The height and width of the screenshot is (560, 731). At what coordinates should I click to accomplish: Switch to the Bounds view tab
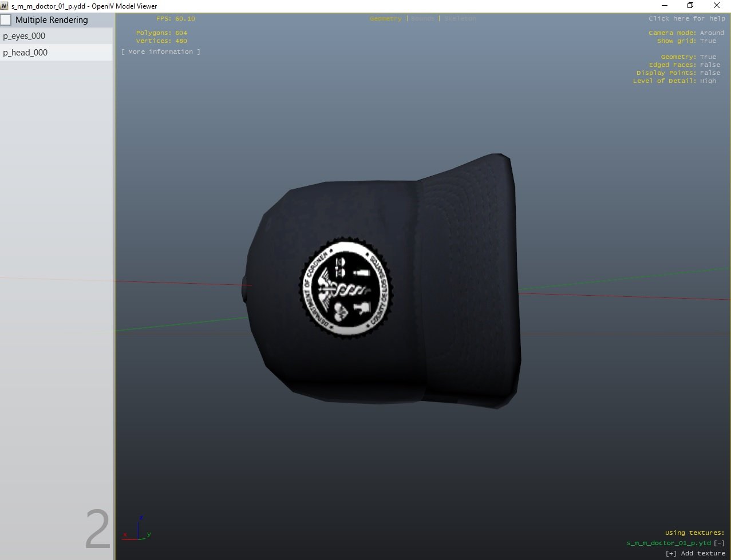(x=422, y=19)
